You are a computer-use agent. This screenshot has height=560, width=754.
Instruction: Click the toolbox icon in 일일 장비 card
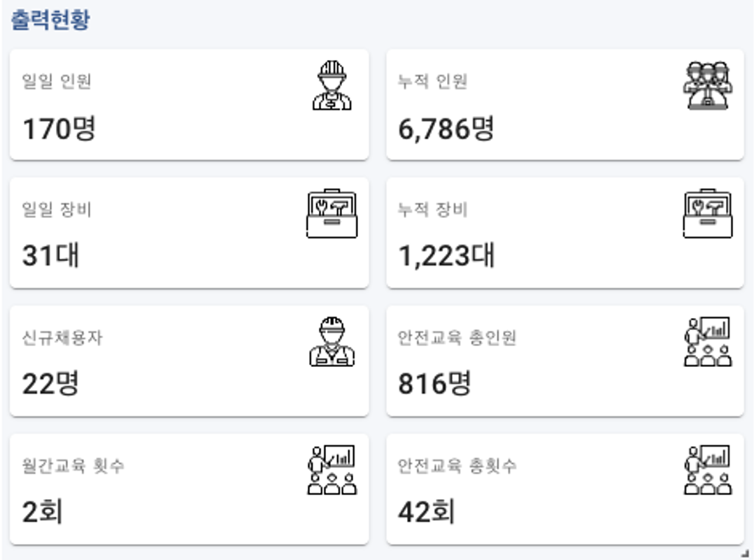point(332,213)
